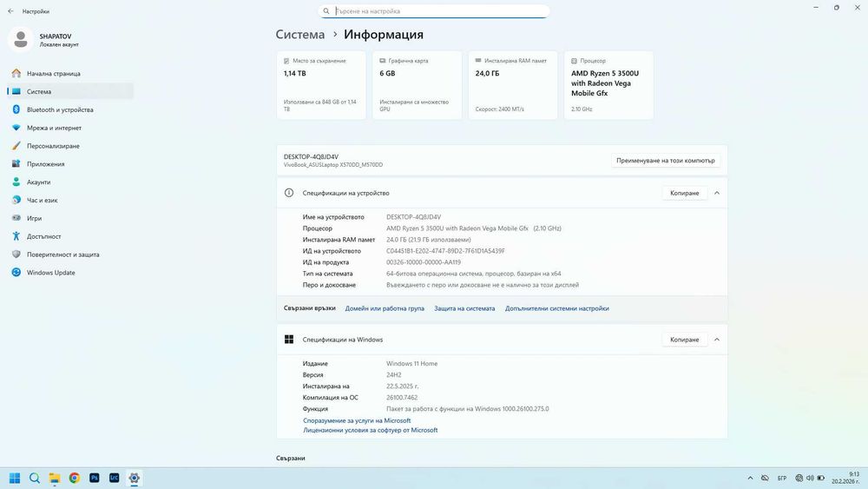868x489 pixels.
Task: Click the info icon beside Спецификации на устройство
Action: (x=289, y=193)
